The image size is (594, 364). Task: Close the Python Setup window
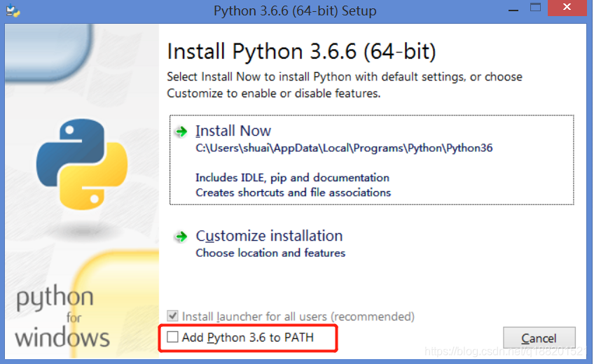coord(567,8)
